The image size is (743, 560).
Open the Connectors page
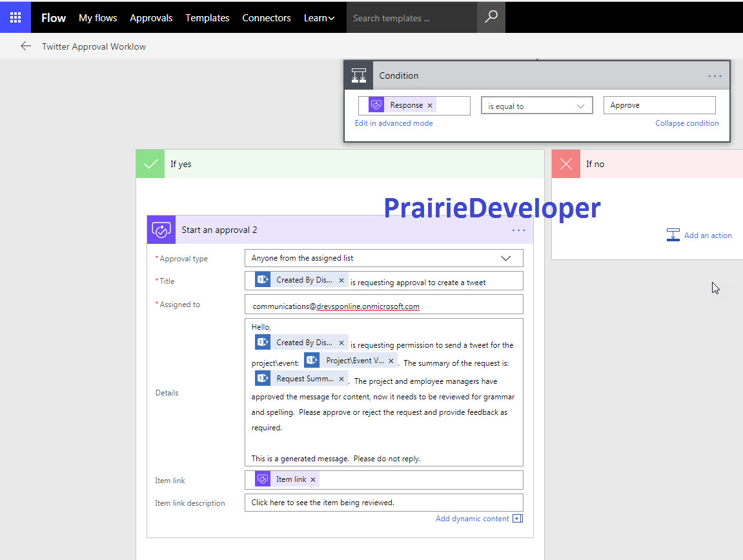(267, 18)
